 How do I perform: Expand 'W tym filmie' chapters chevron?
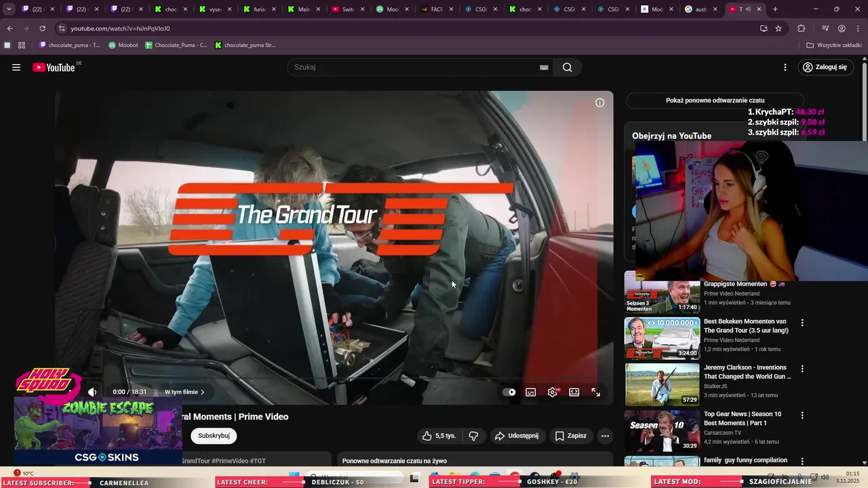(202, 392)
